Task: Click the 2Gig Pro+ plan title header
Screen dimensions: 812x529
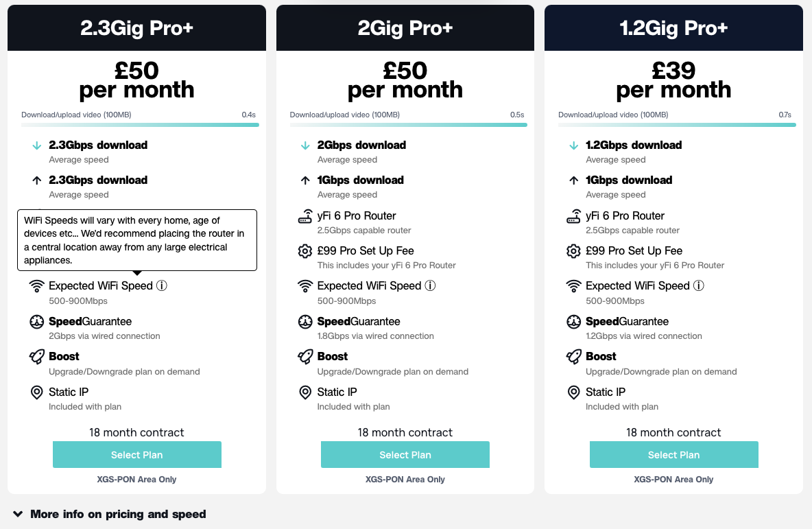Action: coord(405,28)
